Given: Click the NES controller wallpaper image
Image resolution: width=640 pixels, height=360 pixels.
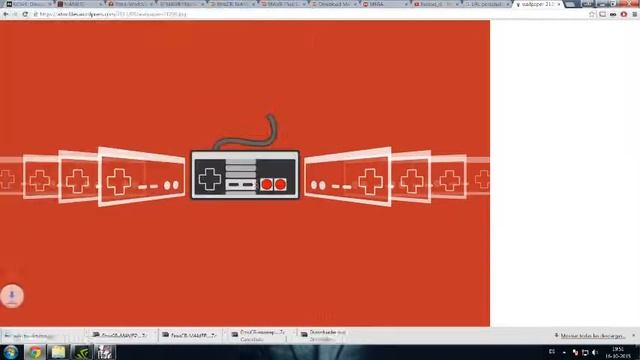Looking at the screenshot, I should 245,173.
